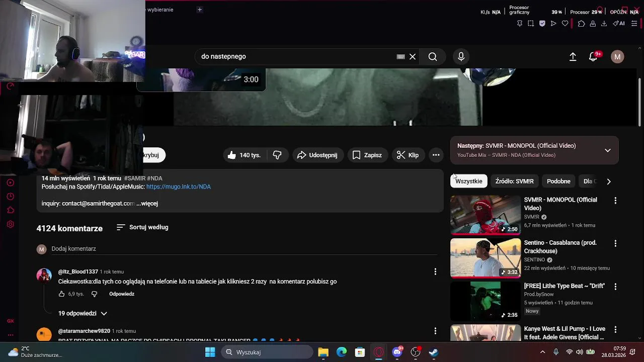The image size is (644, 362).
Task: Click the YouTube search magnifier button
Action: [x=433, y=56]
